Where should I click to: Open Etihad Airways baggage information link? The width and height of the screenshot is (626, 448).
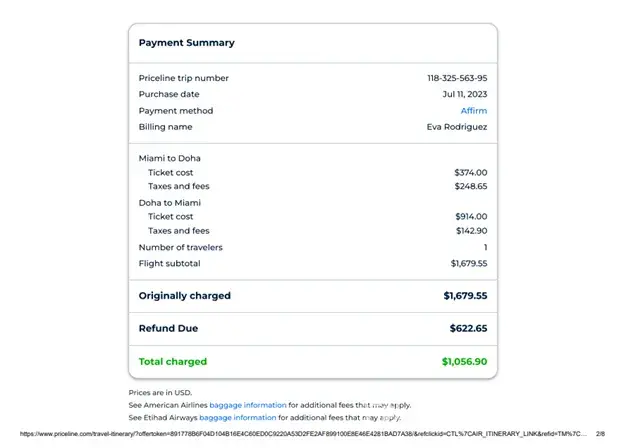237,417
